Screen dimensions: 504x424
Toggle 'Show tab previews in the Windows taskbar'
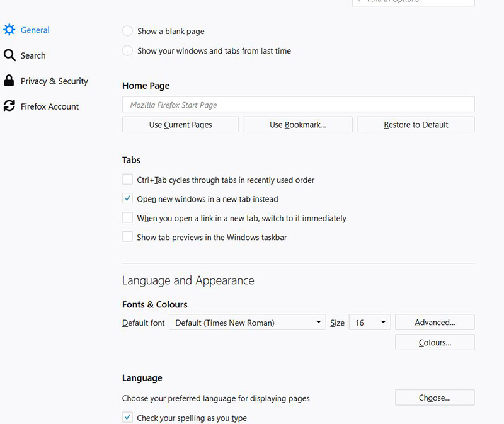point(127,237)
